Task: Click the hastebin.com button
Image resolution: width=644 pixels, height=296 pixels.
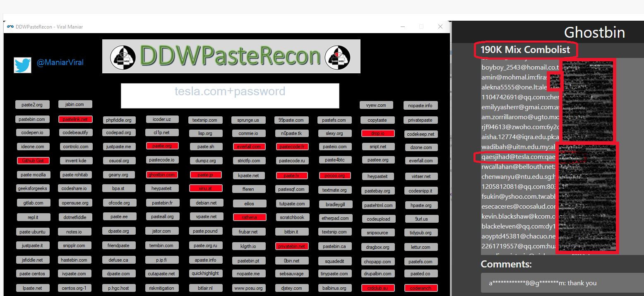Action: (x=74, y=260)
